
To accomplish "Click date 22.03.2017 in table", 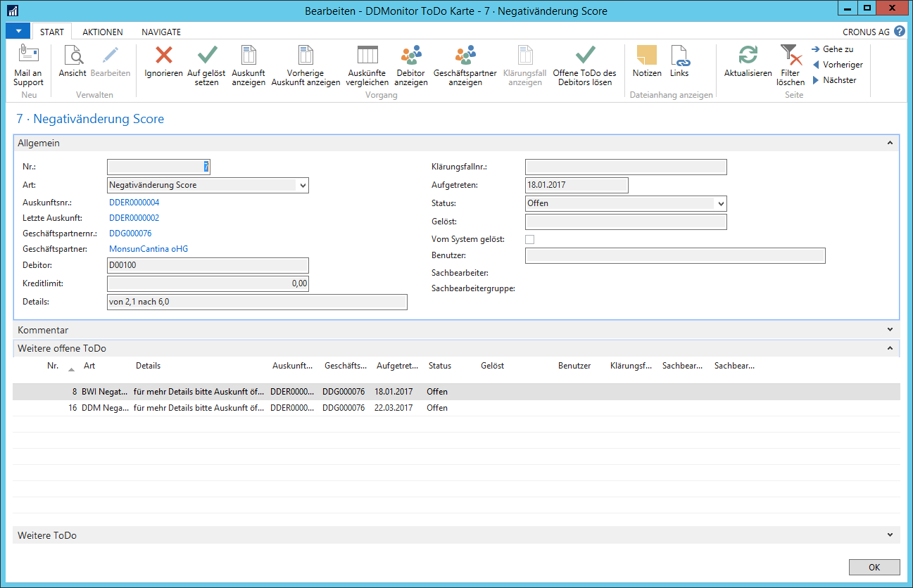I will click(393, 408).
